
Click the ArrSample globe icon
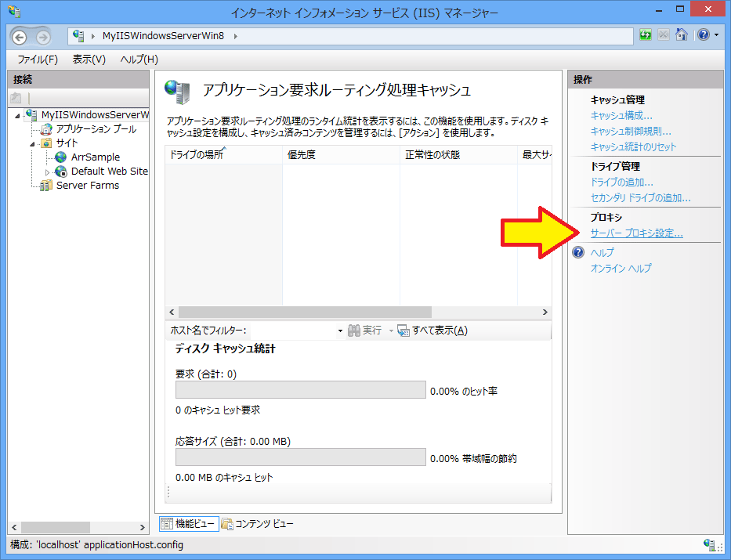60,157
